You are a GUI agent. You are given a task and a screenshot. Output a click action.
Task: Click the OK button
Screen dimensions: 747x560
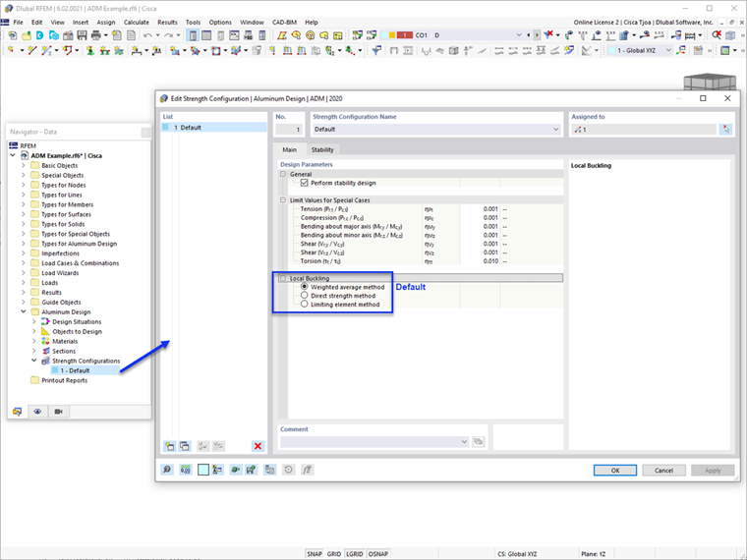615,471
